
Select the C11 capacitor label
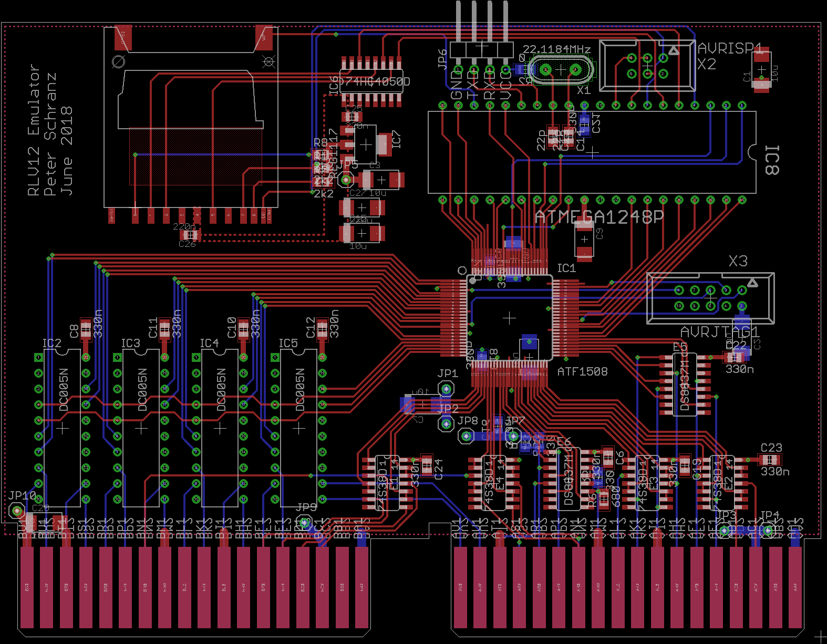coord(153,328)
